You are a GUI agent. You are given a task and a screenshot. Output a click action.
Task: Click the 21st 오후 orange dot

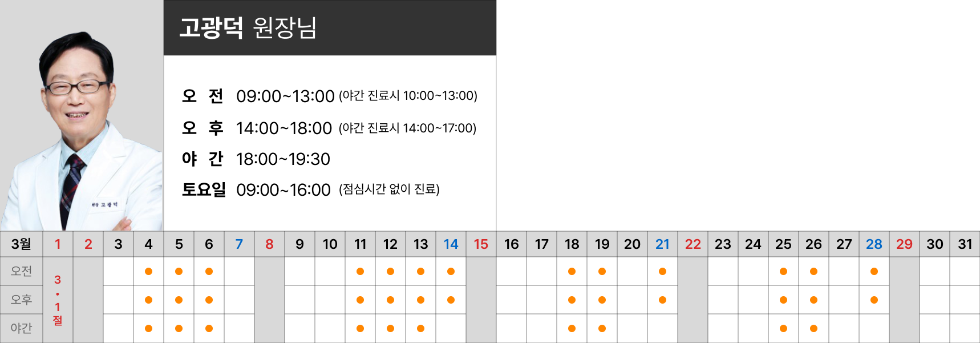coord(662,300)
